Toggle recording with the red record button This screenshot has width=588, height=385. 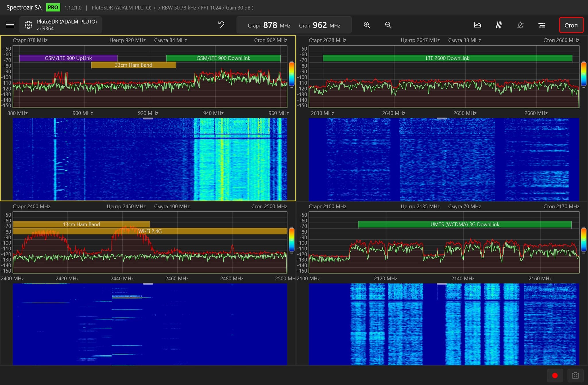tap(555, 376)
